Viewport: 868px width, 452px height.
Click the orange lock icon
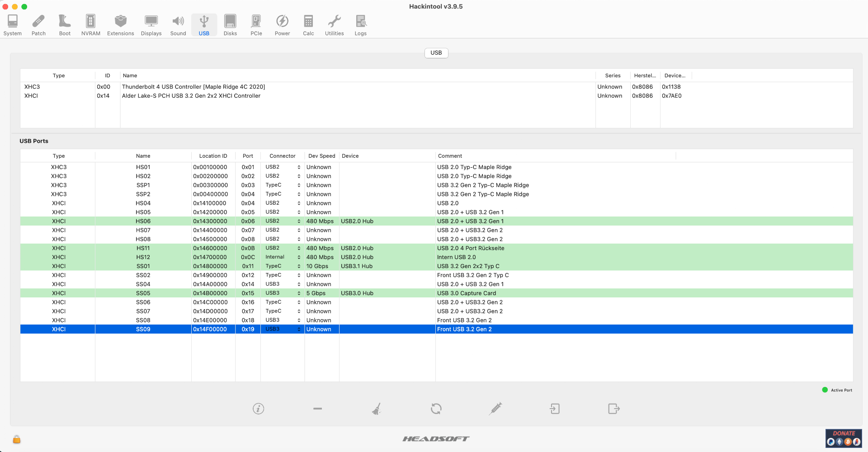(x=17, y=439)
